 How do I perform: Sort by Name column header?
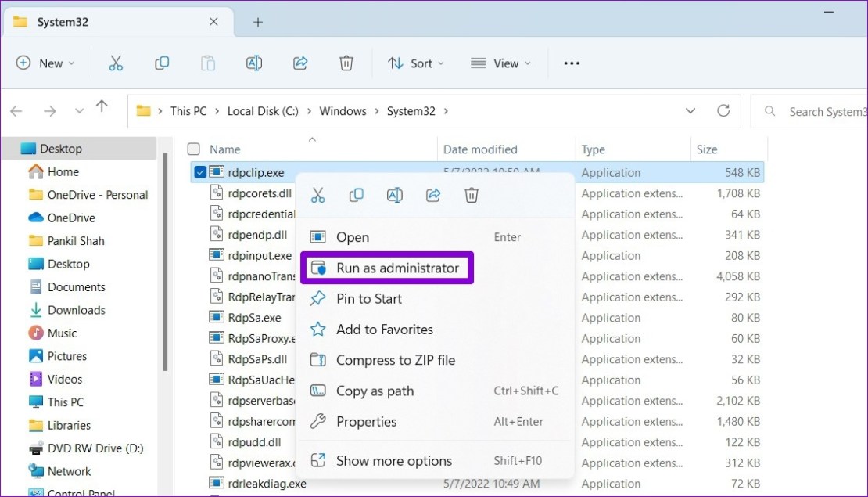(224, 149)
